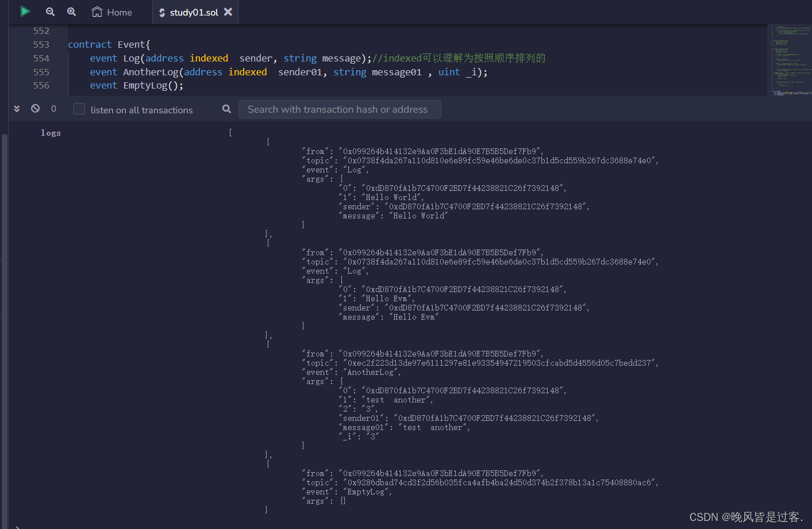This screenshot has width=812, height=529.
Task: Click line number 554 in gutter
Action: (x=41, y=58)
